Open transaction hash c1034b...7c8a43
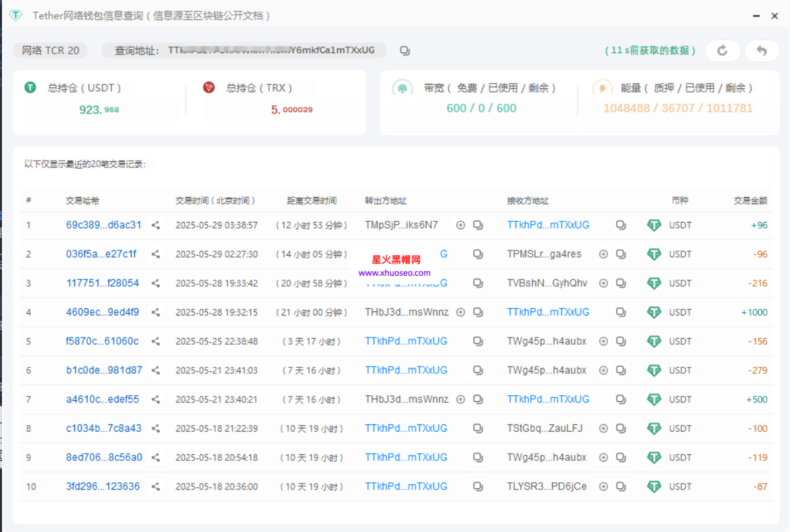 click(x=104, y=428)
